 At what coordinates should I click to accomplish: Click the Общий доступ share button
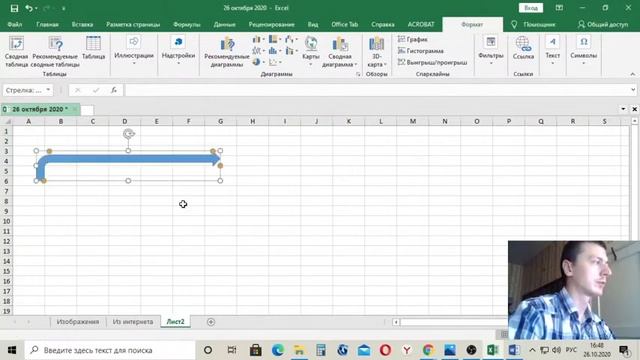[603, 24]
